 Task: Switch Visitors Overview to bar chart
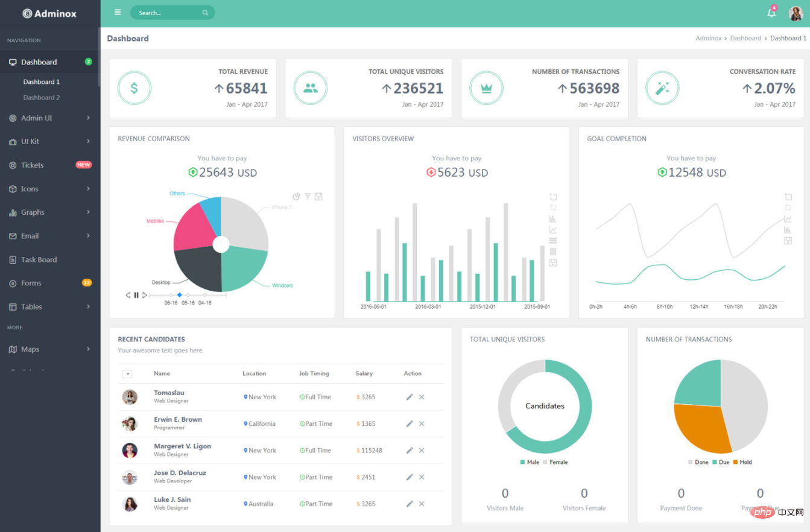point(553,218)
